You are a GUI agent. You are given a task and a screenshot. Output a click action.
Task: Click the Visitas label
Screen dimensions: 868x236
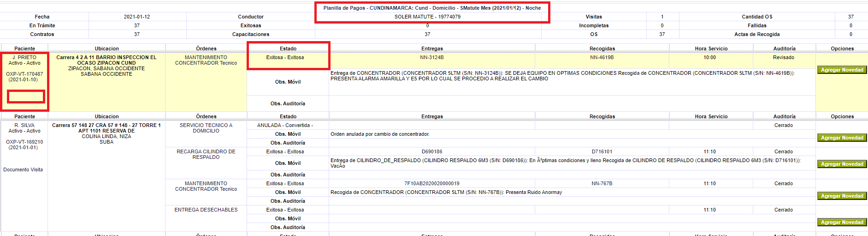[594, 17]
